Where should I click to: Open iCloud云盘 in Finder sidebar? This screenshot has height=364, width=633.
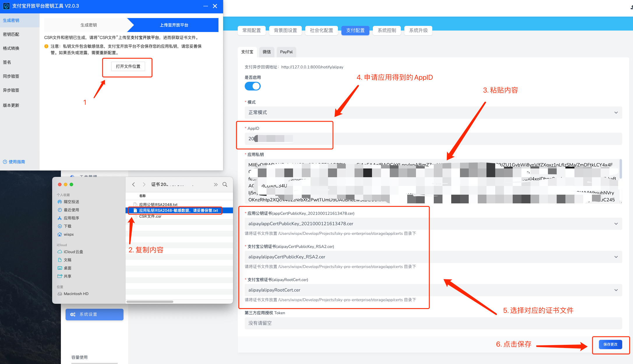[x=70, y=252]
